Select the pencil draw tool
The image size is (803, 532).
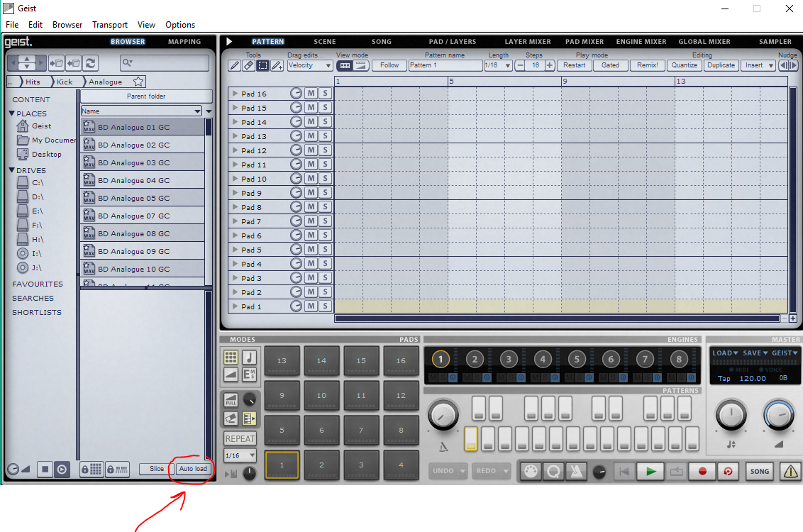(x=234, y=65)
